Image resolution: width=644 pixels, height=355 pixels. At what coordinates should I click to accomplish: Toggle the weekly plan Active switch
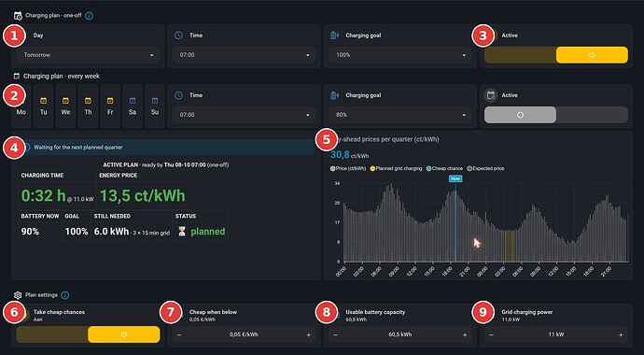click(556, 115)
